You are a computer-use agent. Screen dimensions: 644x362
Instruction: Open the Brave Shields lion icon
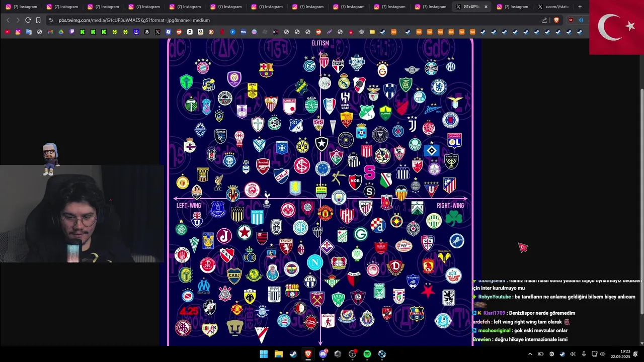pos(556,20)
